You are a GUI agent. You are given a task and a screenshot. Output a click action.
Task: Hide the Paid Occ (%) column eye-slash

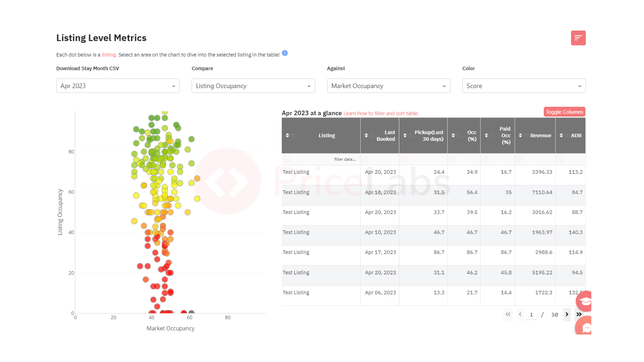[x=493, y=136]
